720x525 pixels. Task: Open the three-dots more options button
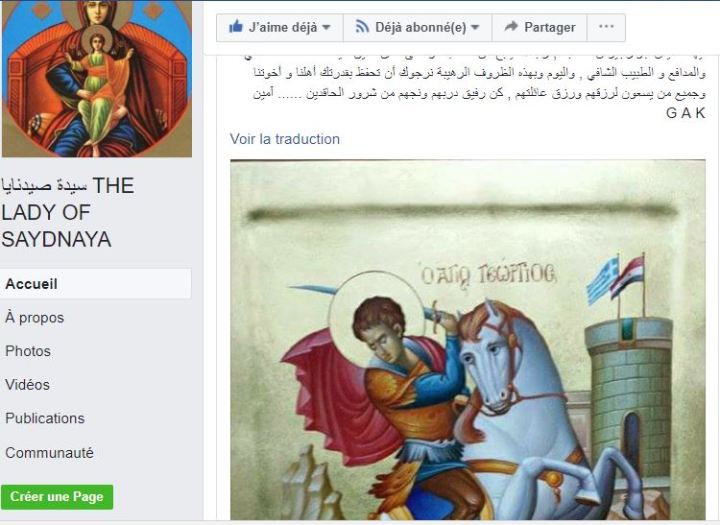[x=606, y=27]
